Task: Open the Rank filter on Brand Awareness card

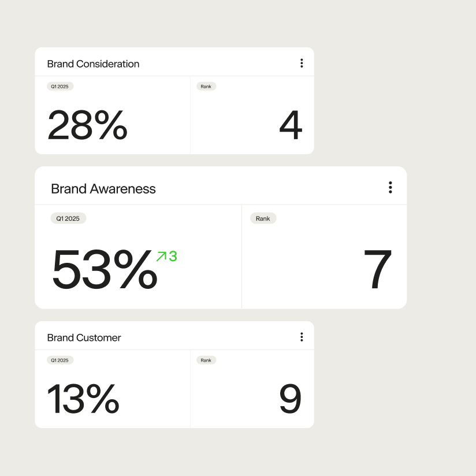Action: (x=263, y=218)
